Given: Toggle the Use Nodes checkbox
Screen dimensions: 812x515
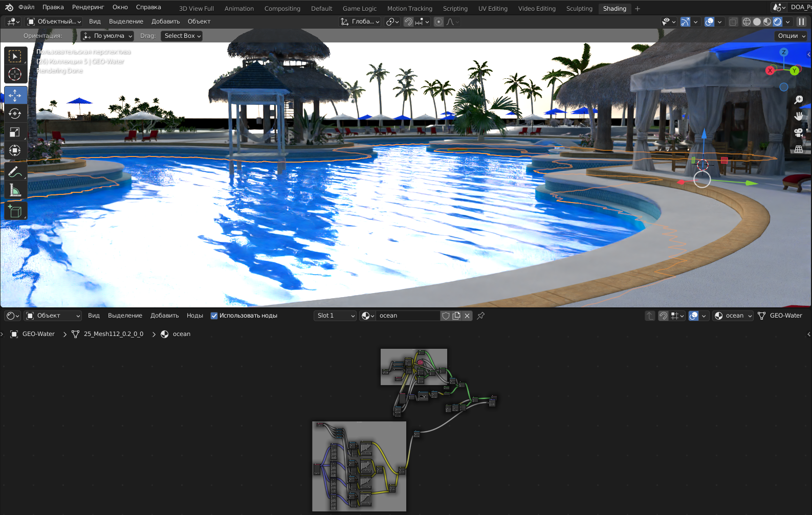Looking at the screenshot, I should pos(214,316).
